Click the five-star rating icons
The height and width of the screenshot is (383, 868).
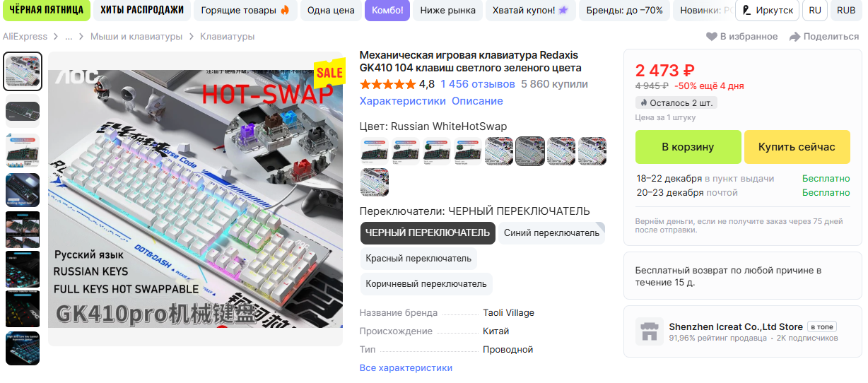point(388,84)
